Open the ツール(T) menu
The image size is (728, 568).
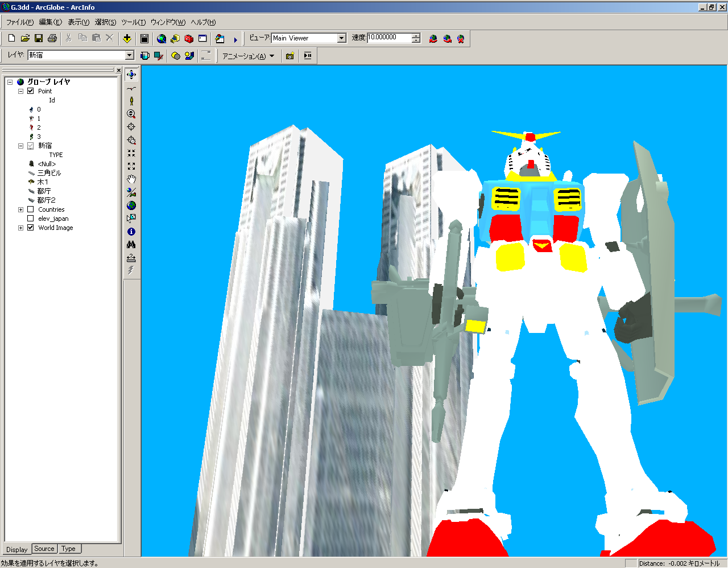[x=133, y=22]
